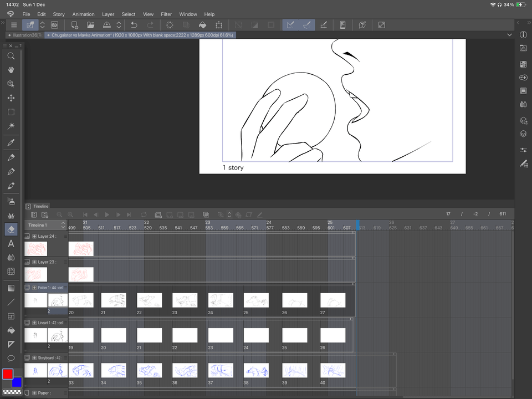Open the Layer 24 track menu icon
This screenshot has width=532, height=399.
pyautogui.click(x=66, y=236)
